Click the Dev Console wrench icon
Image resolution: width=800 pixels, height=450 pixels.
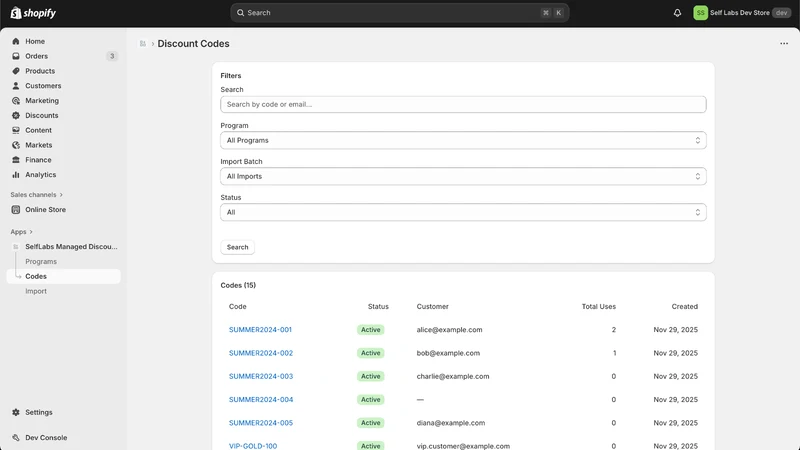pyautogui.click(x=16, y=438)
